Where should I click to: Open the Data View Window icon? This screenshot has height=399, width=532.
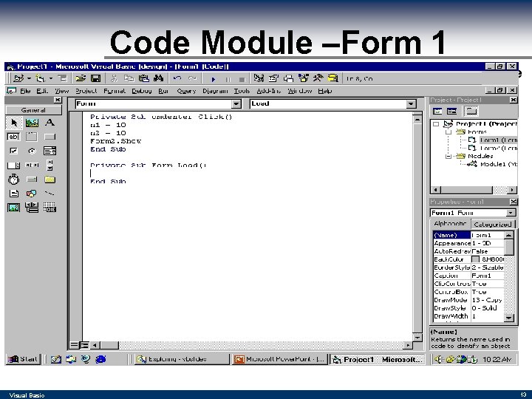(x=332, y=78)
